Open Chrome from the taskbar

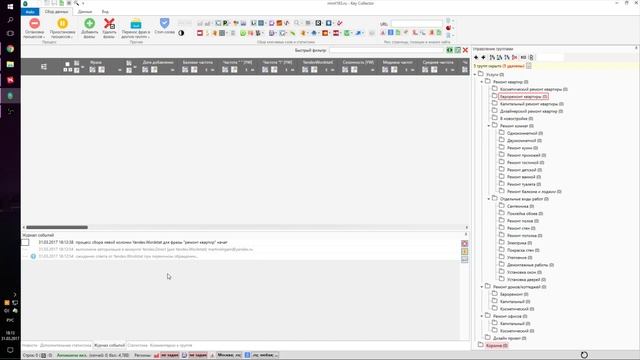coord(10,49)
